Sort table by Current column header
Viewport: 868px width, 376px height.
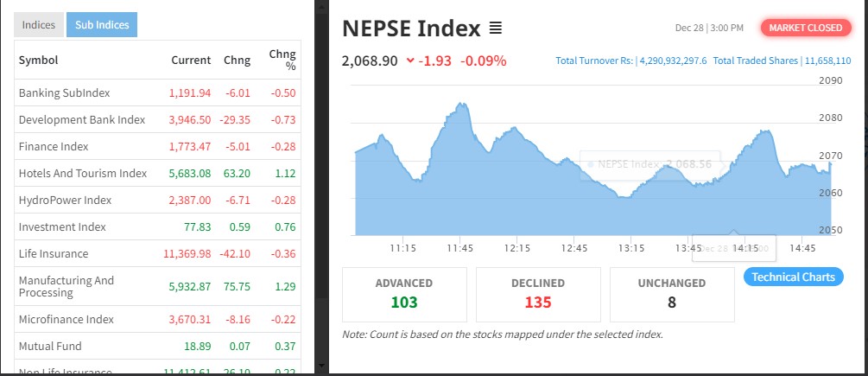click(x=191, y=60)
